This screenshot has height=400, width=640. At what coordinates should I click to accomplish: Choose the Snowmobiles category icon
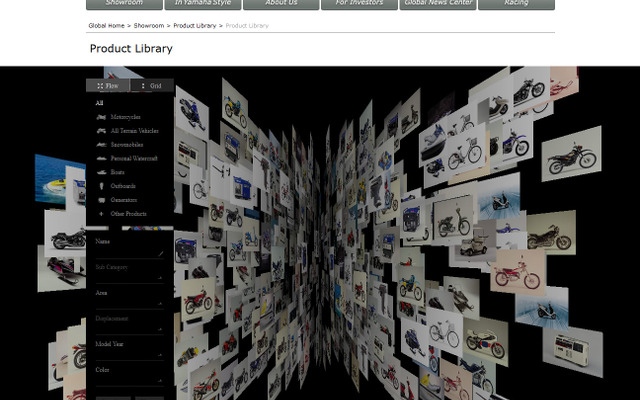pyautogui.click(x=101, y=144)
